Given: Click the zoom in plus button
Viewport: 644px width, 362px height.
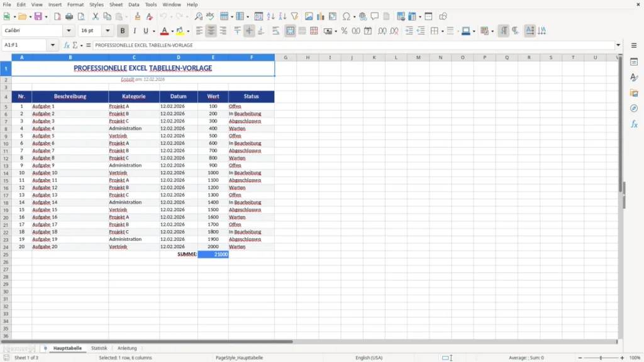Looking at the screenshot, I should pyautogui.click(x=622, y=358).
